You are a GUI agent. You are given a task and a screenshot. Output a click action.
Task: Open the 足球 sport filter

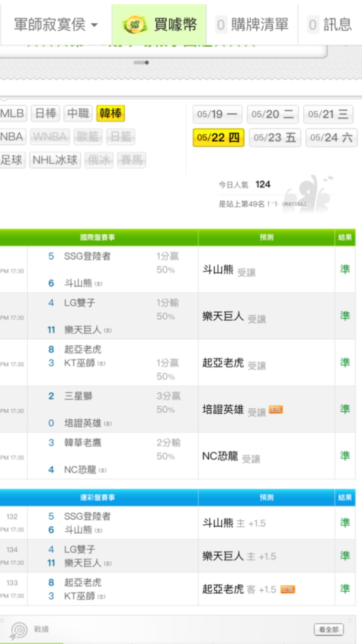coord(12,160)
